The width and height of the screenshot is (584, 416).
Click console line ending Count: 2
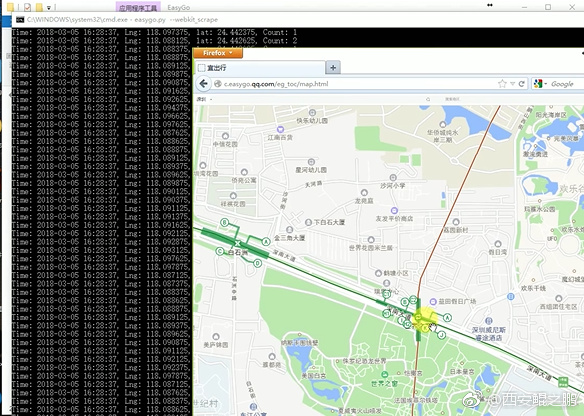tap(155, 41)
